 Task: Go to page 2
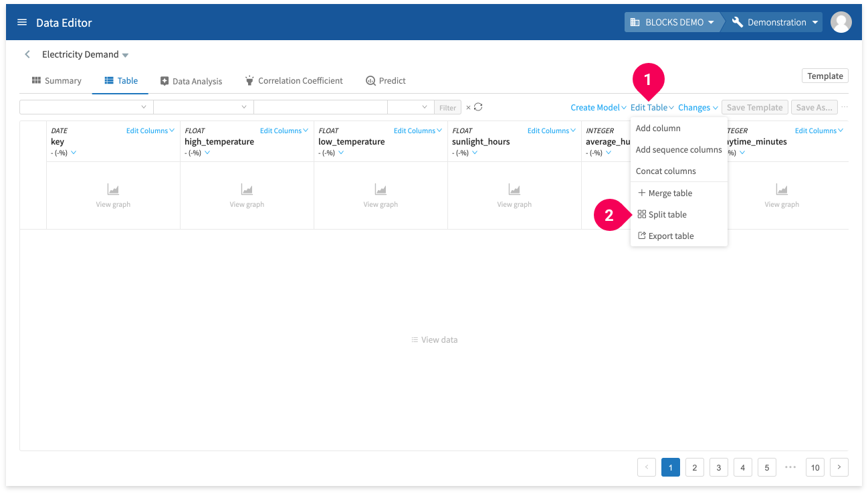tap(695, 467)
